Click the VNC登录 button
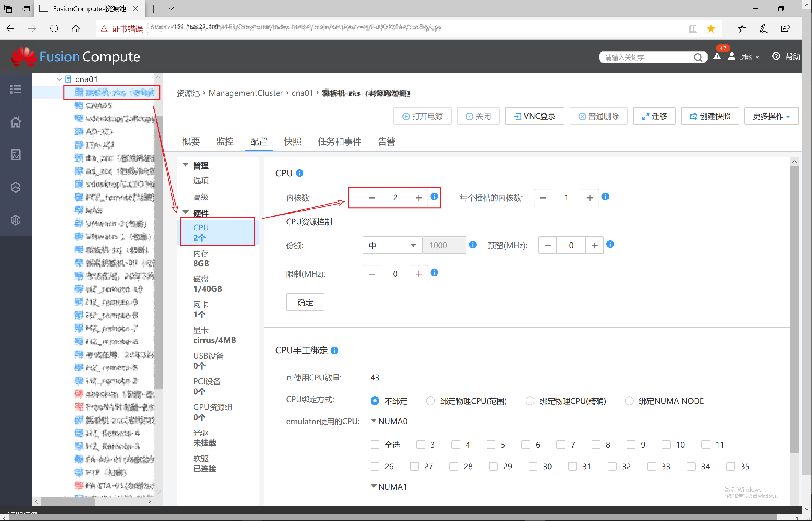Viewport: 812px width, 521px height. pos(534,116)
